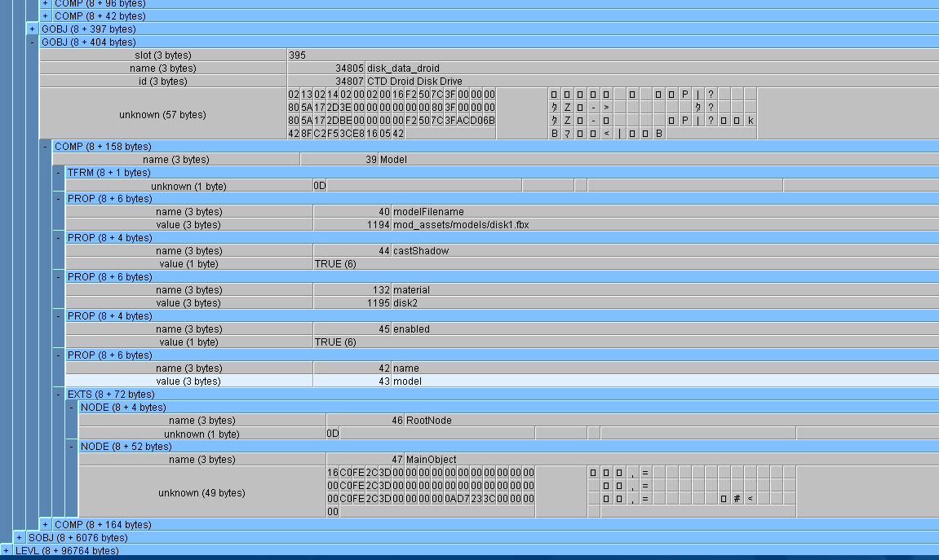Image resolution: width=939 pixels, height=560 pixels.
Task: Collapse the EXTS (8 + 72 bytes) block
Action: (59, 395)
